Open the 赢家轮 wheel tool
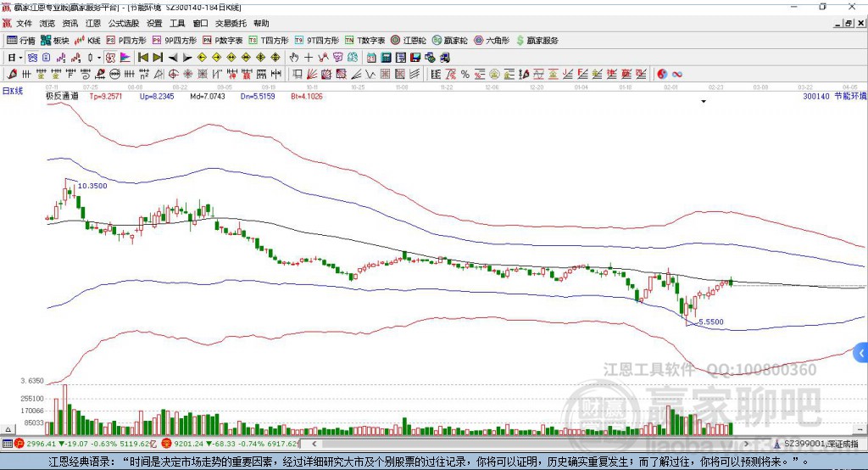 click(450, 41)
